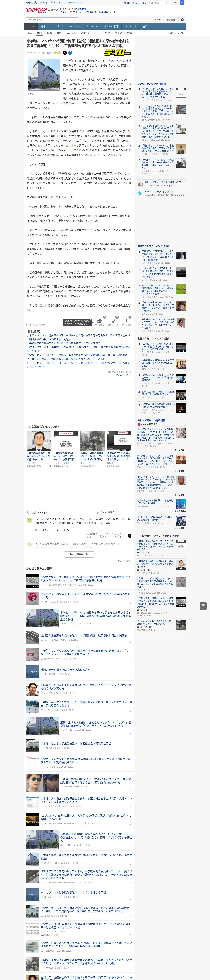Click the 小学館 building photo in article
210x980 pixels.
tap(44, 75)
